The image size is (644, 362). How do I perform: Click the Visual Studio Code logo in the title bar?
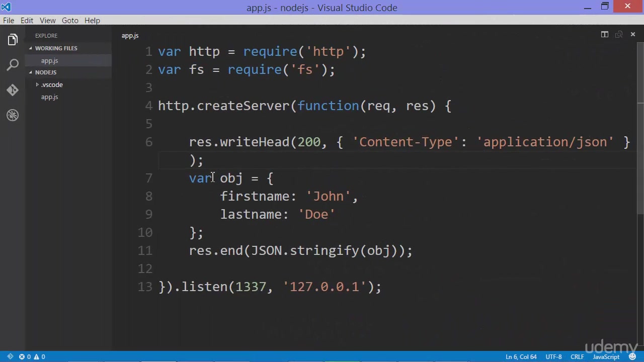tap(6, 7)
